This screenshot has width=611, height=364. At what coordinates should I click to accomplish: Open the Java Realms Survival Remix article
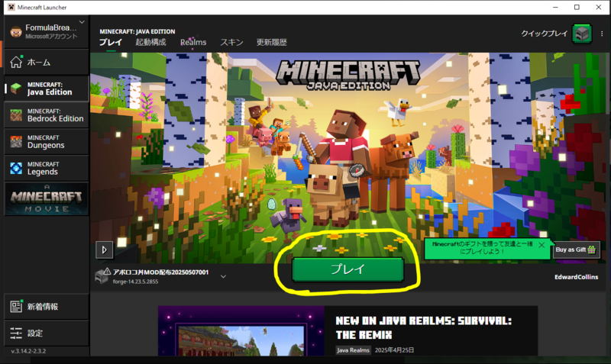click(423, 328)
